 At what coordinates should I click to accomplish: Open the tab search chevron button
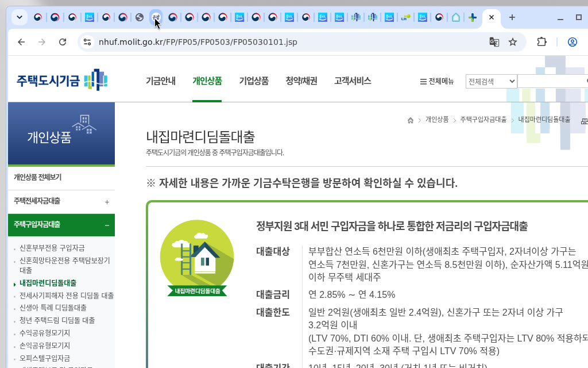click(x=20, y=17)
